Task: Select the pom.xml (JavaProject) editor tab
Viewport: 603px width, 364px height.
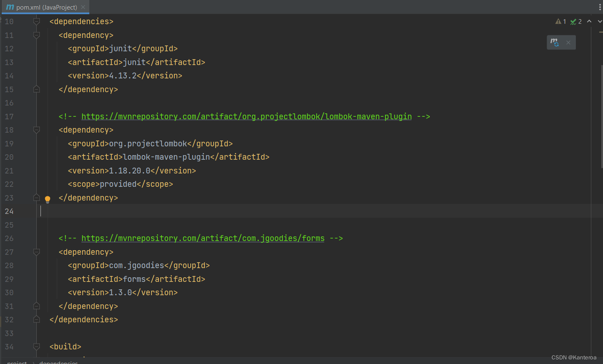Action: coord(45,7)
